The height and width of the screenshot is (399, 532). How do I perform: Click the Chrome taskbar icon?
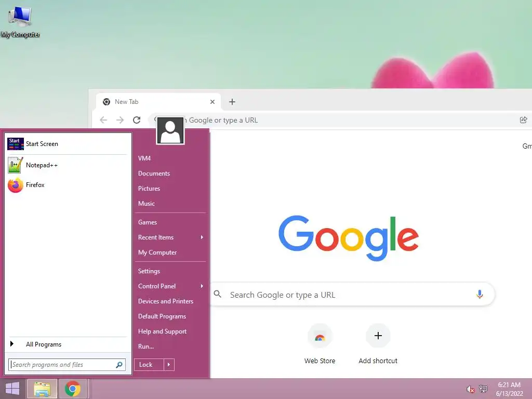tap(73, 389)
